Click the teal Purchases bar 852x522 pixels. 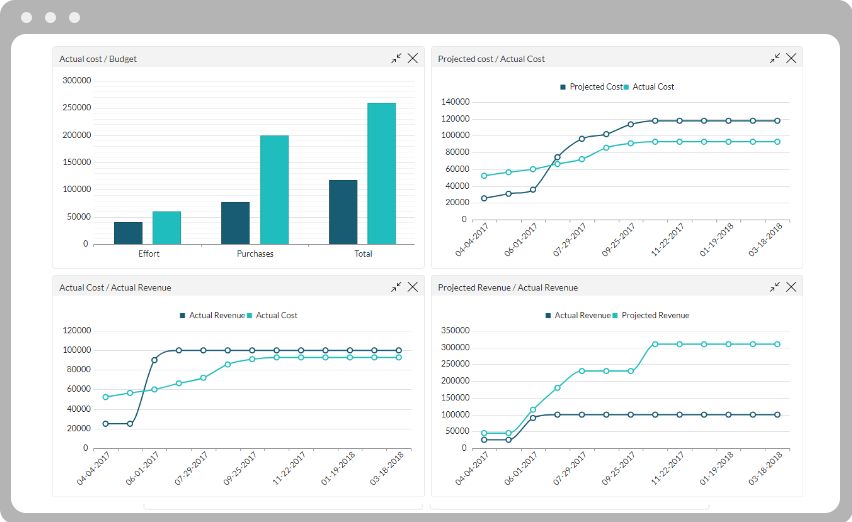point(274,189)
